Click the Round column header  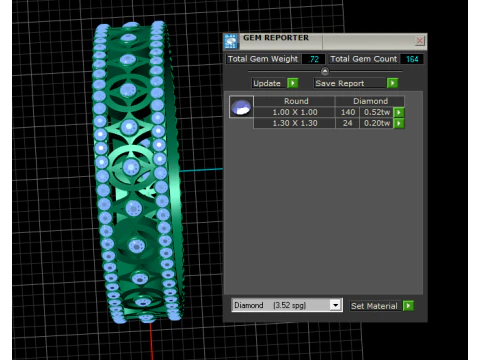click(294, 101)
